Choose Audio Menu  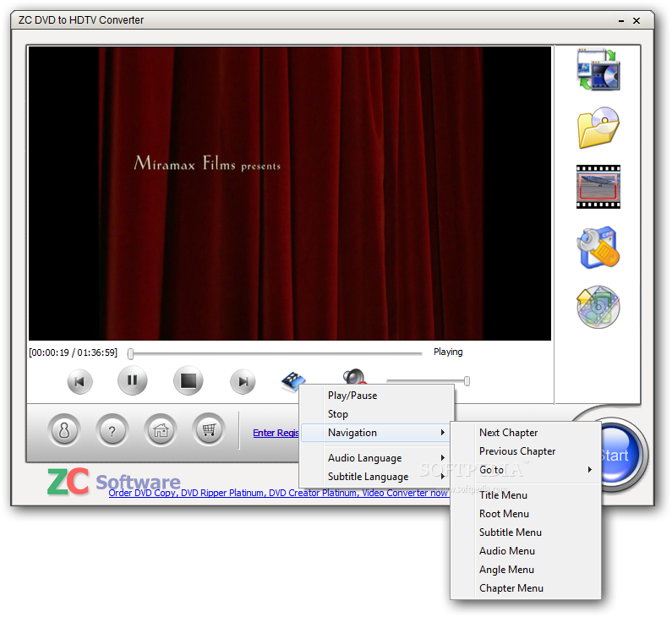click(x=526, y=551)
